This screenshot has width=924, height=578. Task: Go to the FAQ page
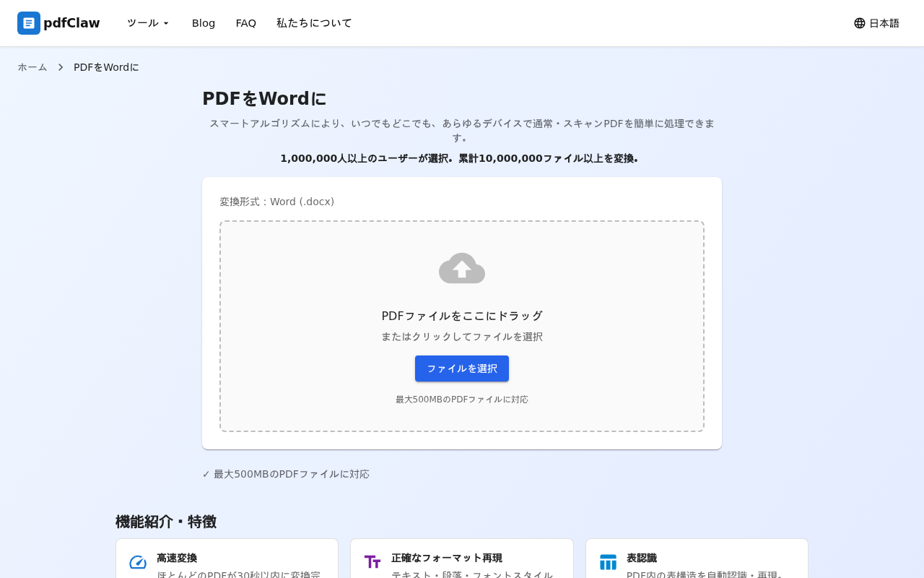[245, 22]
